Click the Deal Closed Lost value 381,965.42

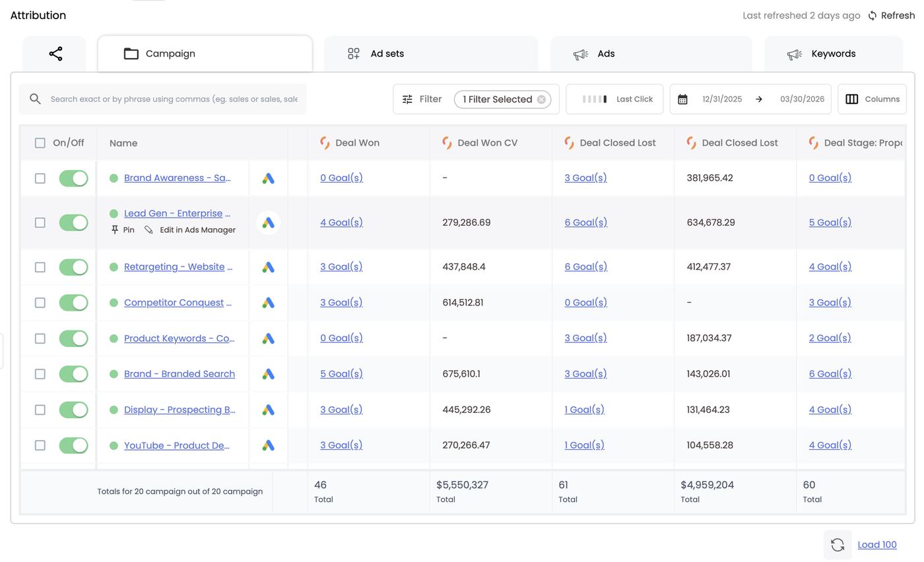pos(709,178)
